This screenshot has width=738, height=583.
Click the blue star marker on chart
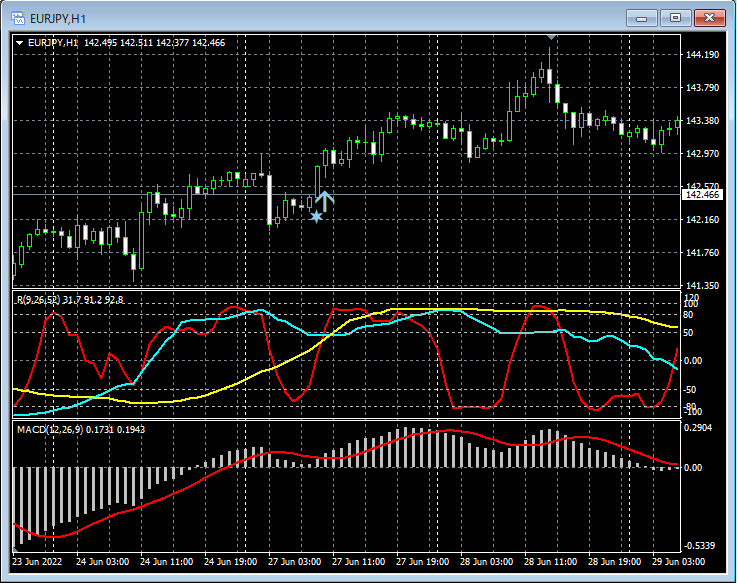pyautogui.click(x=316, y=215)
